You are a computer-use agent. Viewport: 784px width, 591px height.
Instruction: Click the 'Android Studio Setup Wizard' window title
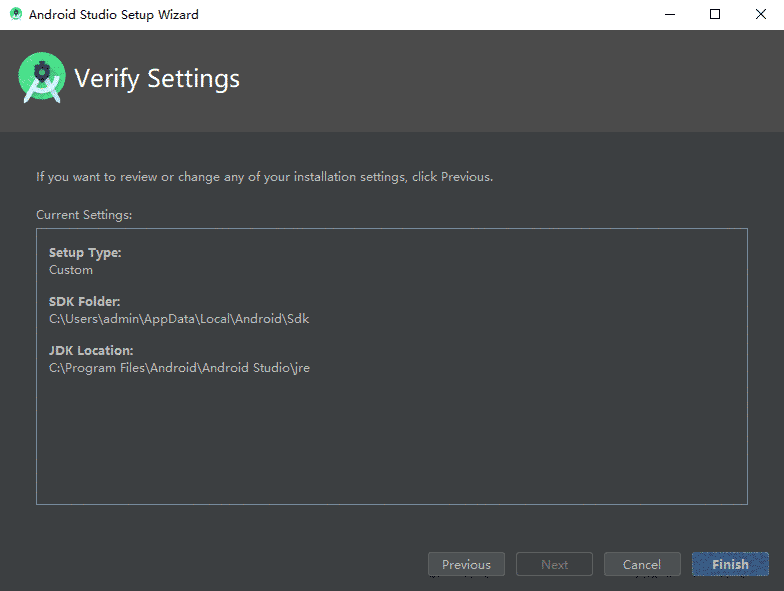(114, 14)
